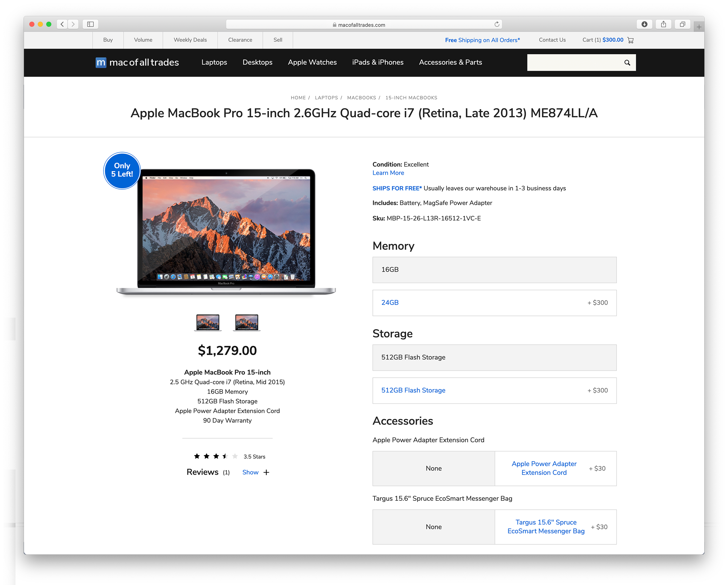Open the Weekly Deals menu
This screenshot has height=585, width=728.
point(190,40)
